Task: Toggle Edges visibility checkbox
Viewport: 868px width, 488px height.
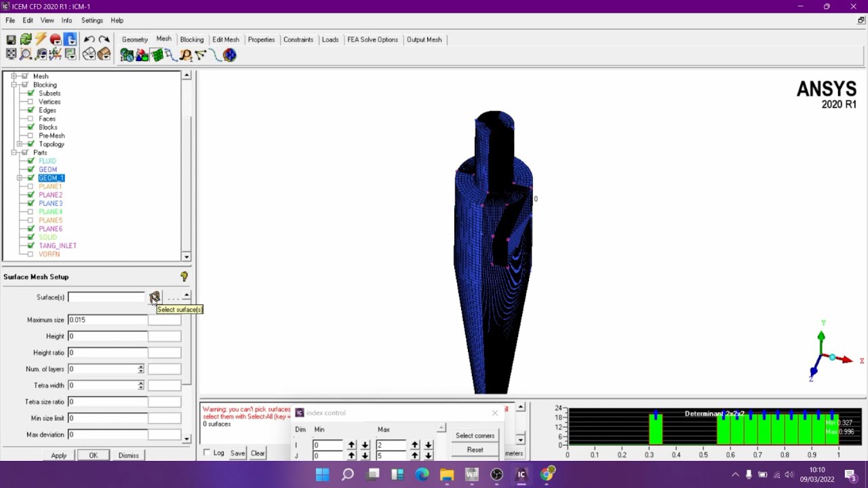Action: pyautogui.click(x=31, y=110)
